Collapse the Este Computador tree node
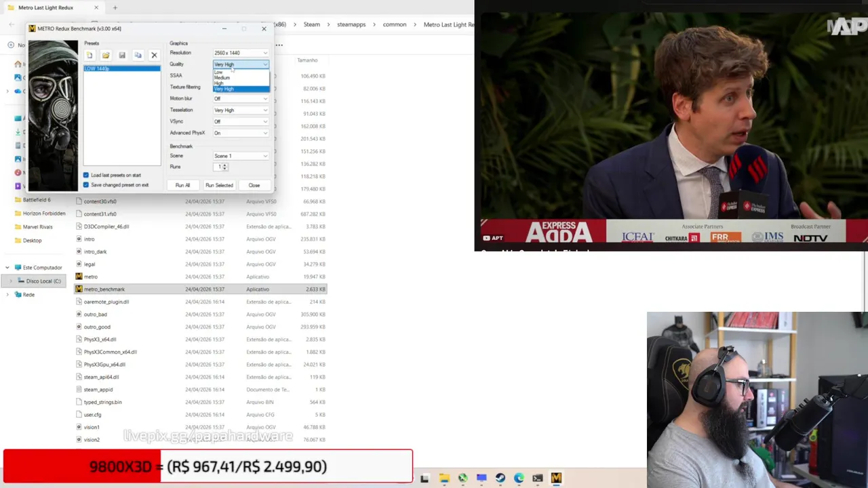868x488 pixels. [x=7, y=268]
